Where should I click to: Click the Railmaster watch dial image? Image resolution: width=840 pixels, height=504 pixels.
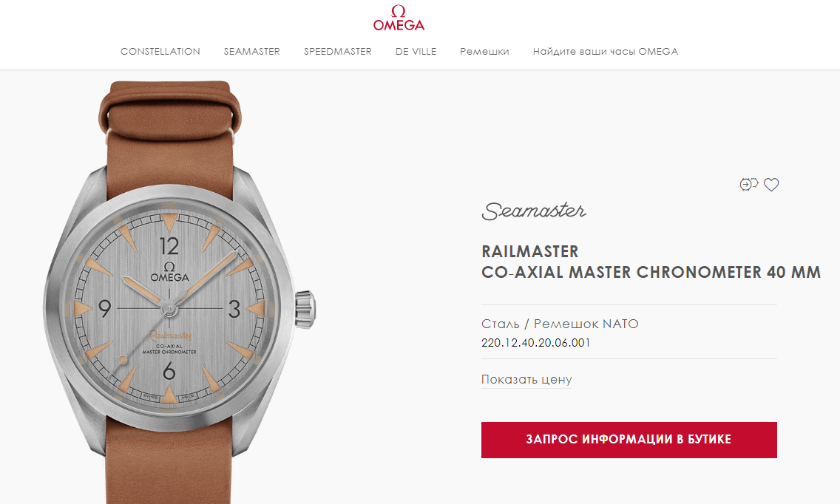click(169, 308)
